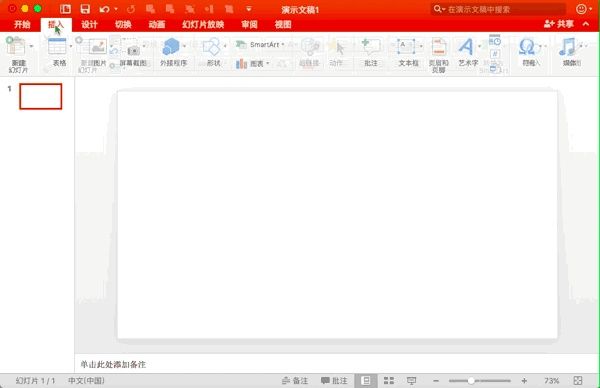Click the Add-ins (外接程序) icon
The height and width of the screenshot is (388, 600).
(171, 47)
